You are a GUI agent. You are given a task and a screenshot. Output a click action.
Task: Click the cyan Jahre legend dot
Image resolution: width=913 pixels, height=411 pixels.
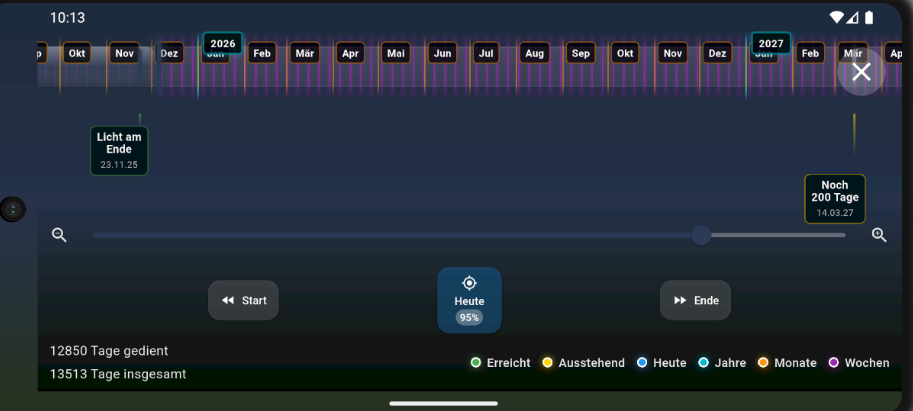pyautogui.click(x=703, y=363)
